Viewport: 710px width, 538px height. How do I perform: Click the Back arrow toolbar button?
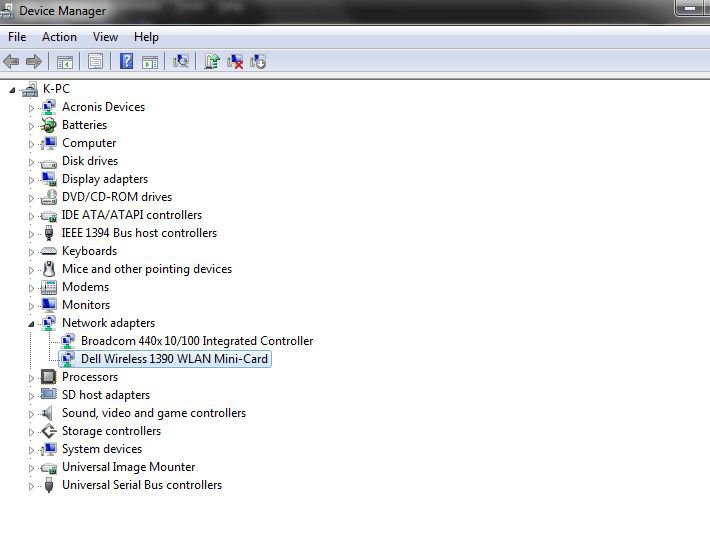click(x=11, y=61)
